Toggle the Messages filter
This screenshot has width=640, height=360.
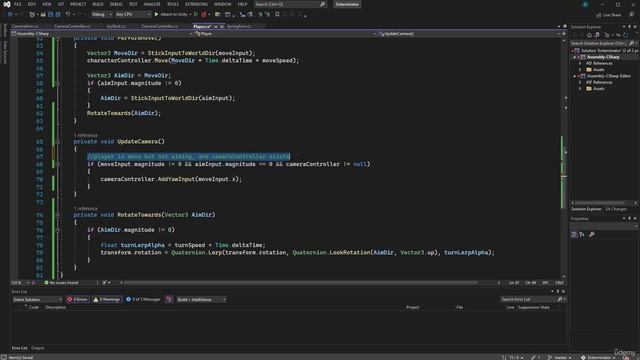143,300
